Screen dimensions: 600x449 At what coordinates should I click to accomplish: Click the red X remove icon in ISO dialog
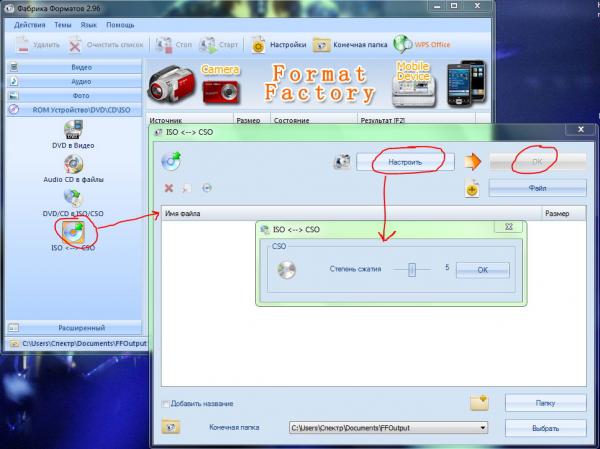click(169, 188)
